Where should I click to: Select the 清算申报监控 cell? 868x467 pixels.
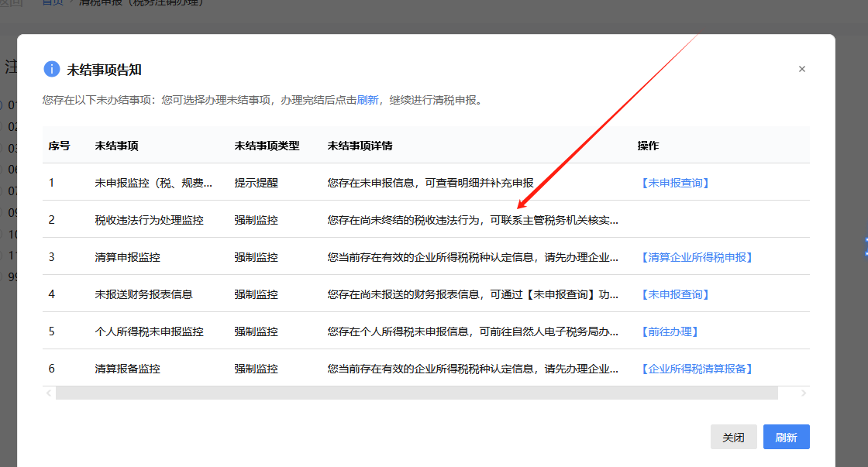tap(127, 257)
